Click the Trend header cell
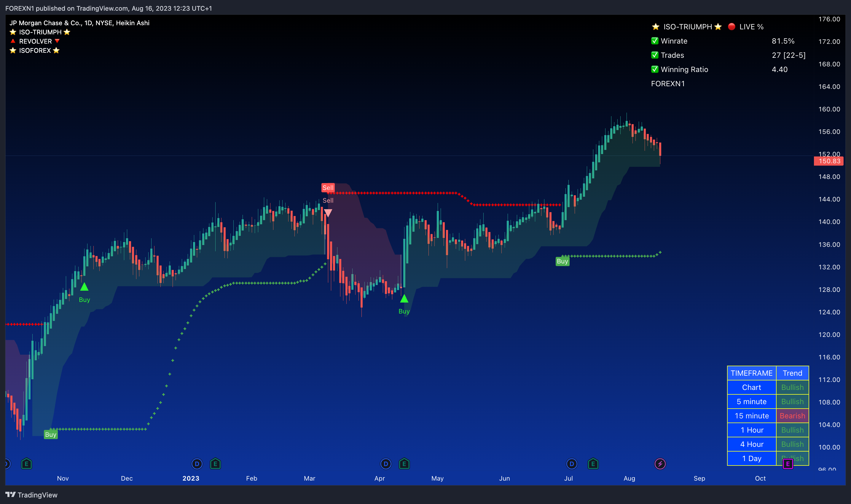 click(x=792, y=373)
